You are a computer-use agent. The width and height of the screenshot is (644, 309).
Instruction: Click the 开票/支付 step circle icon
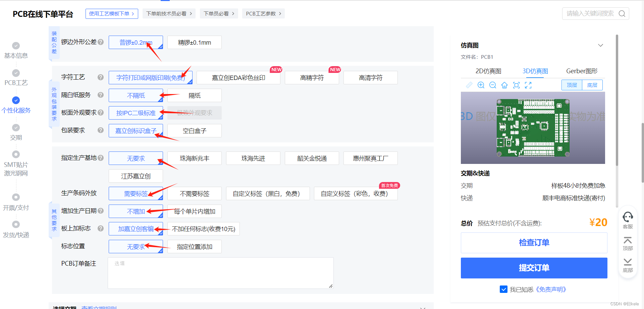(16, 197)
